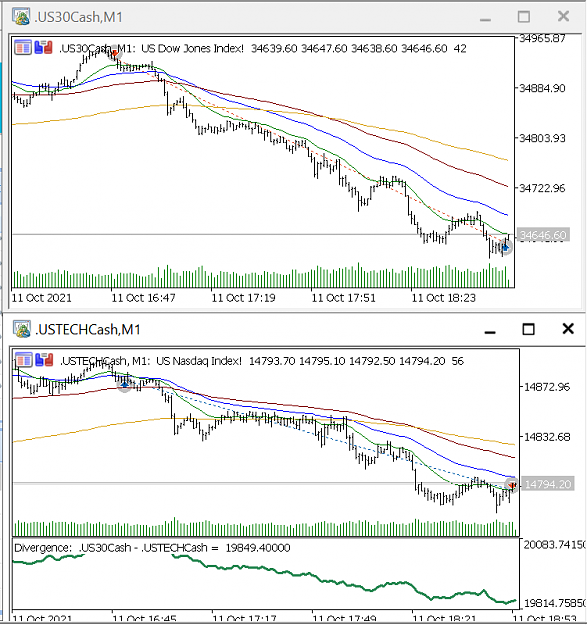
Task: Minimize the .USTECHCash,M1 chart window
Action: pyautogui.click(x=490, y=330)
